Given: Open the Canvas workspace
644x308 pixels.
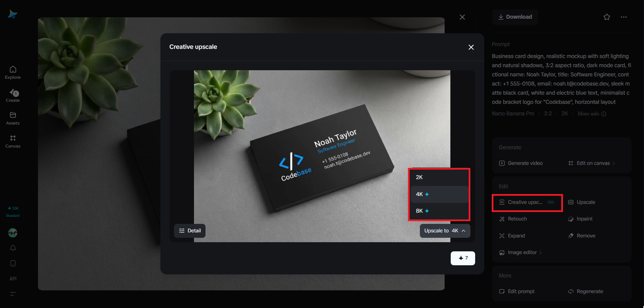Looking at the screenshot, I should (x=13, y=141).
